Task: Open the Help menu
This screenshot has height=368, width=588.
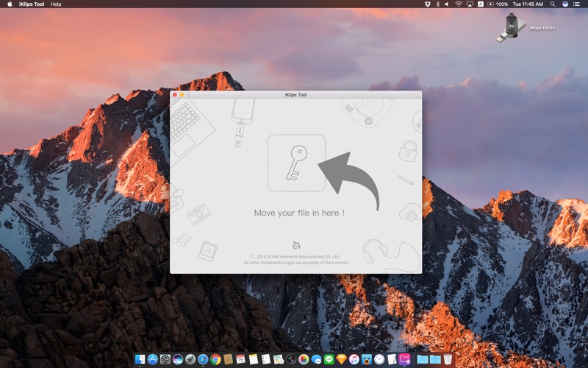Action: 56,4
